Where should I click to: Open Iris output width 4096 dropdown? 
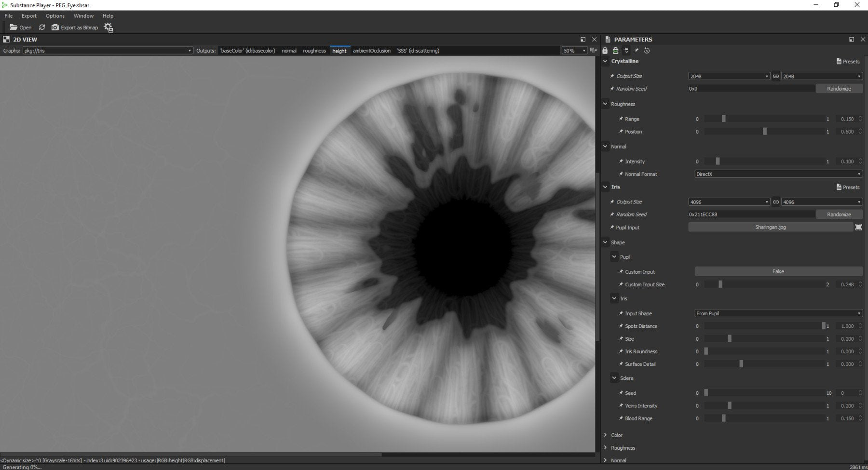[x=729, y=202]
